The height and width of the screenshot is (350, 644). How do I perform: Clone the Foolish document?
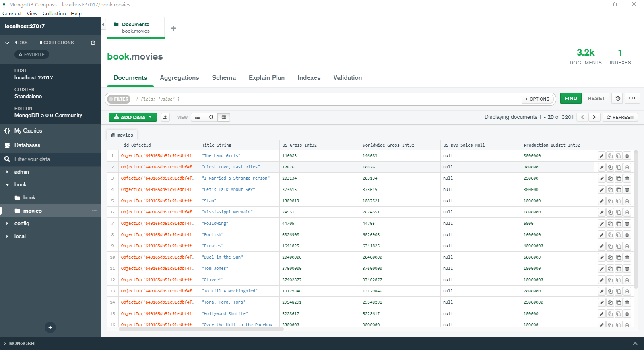pyautogui.click(x=619, y=235)
